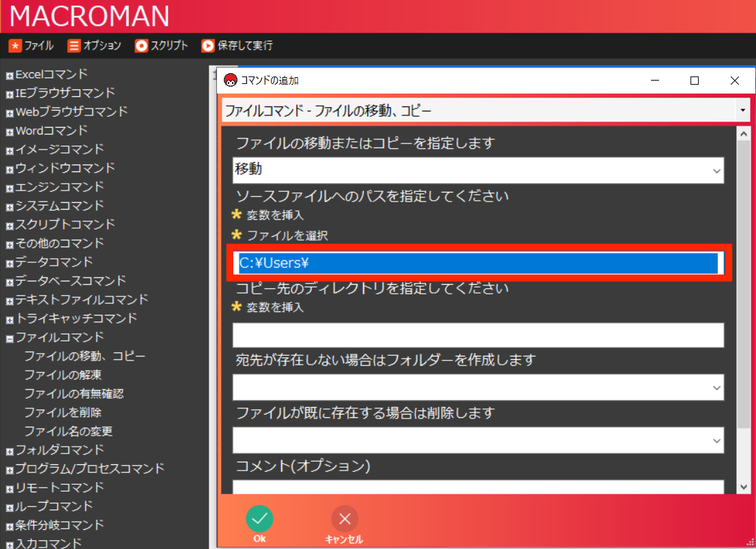
Task: Select トライキャッチコマンド in the tree
Action: click(x=76, y=318)
